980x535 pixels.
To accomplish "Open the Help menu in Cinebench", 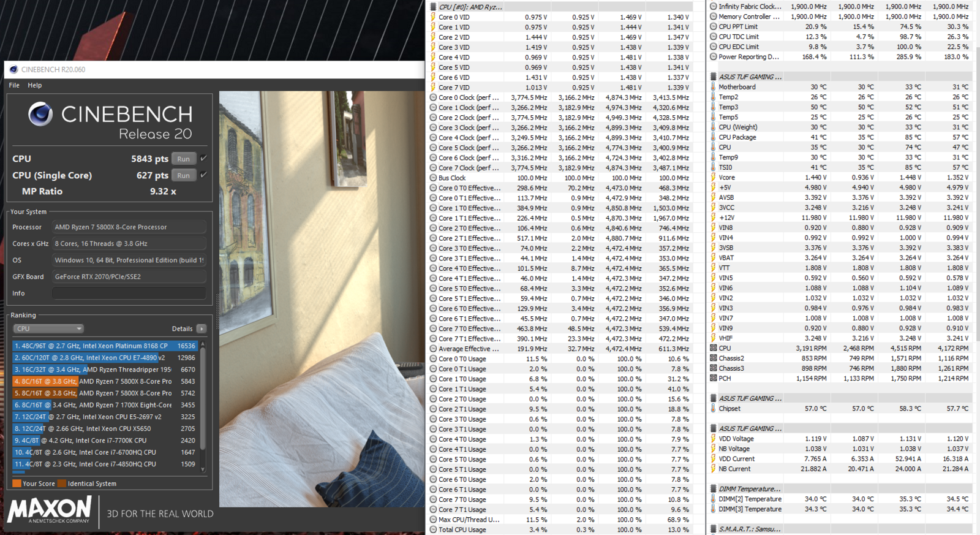I will 35,85.
